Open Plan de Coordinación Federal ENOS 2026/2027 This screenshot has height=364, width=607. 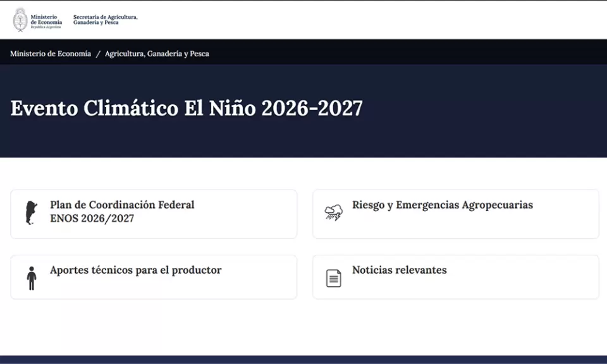click(154, 214)
